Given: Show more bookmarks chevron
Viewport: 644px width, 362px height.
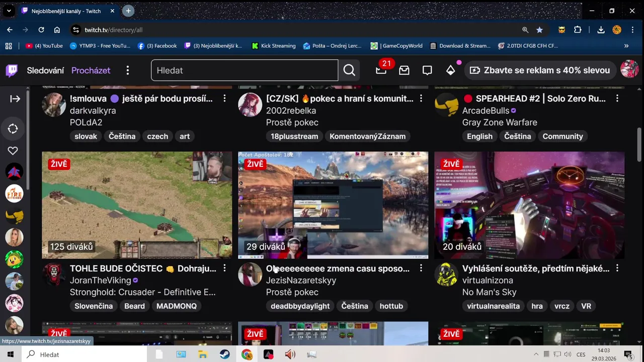Looking at the screenshot, I should tap(626, 46).
